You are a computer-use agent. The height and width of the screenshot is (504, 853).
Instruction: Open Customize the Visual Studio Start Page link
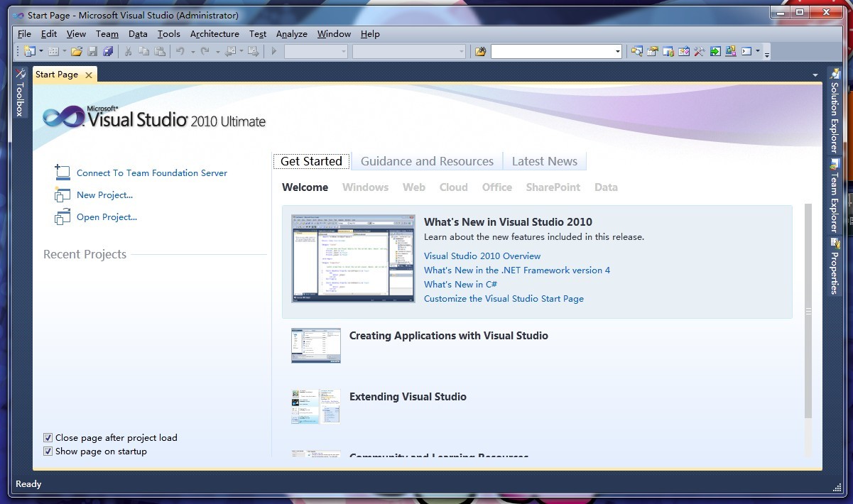504,298
